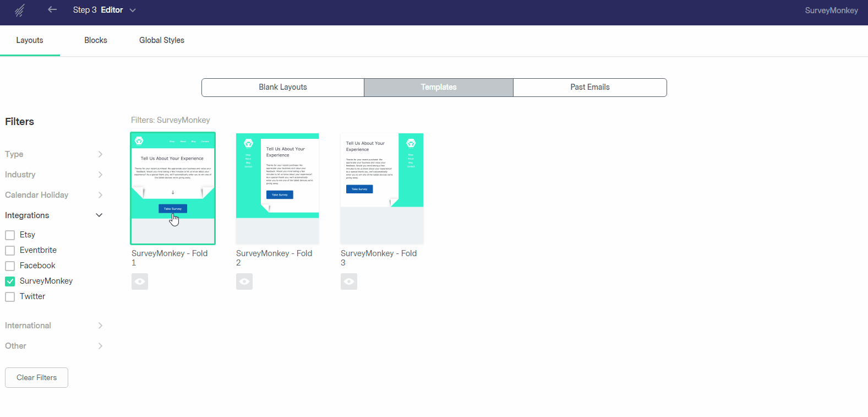Viewport: 868px width, 417px height.
Task: Click the 'SurveyMonkey - Fold 3' template title
Action: tap(379, 258)
